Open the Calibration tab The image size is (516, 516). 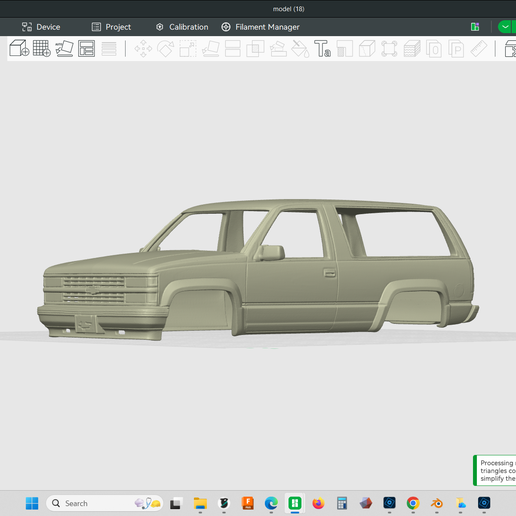[182, 27]
